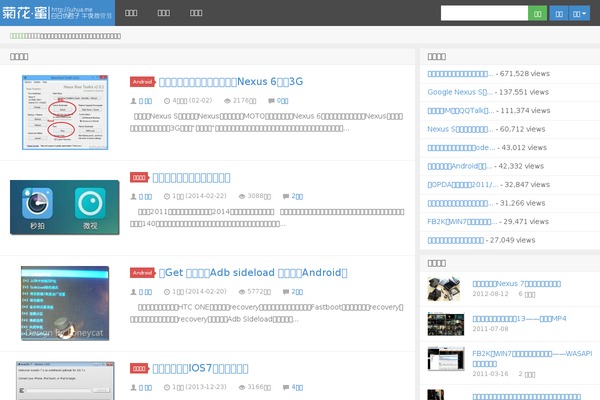Click the red category tag of the second article
This screenshot has height=400, width=600.
pyautogui.click(x=139, y=177)
